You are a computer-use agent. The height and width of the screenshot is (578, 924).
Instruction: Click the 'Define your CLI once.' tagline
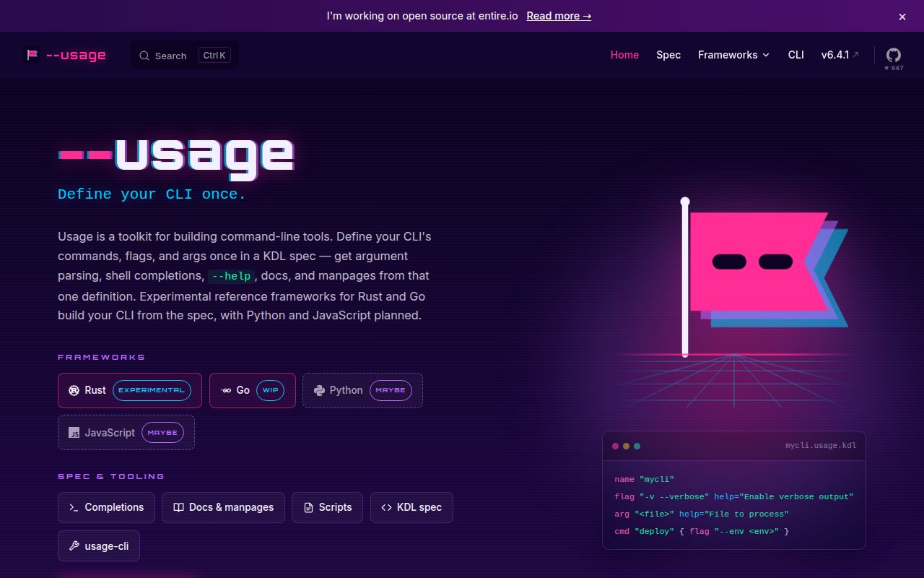[x=152, y=194]
